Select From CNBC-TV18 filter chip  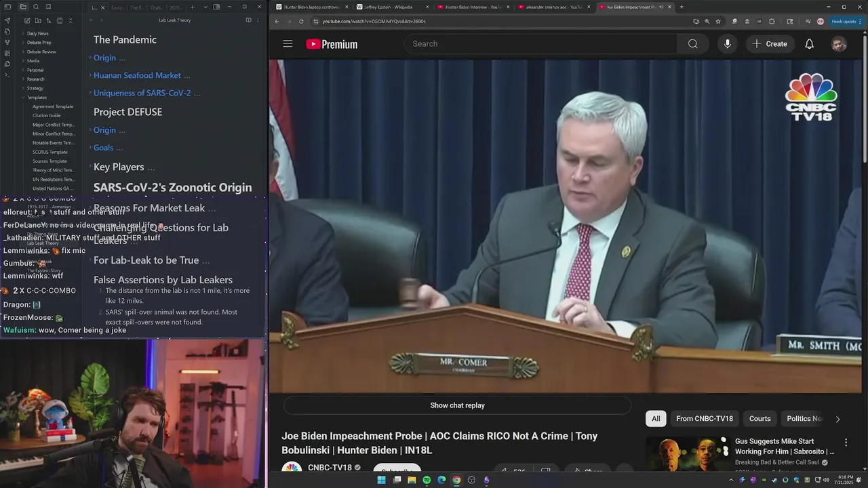tap(705, 419)
